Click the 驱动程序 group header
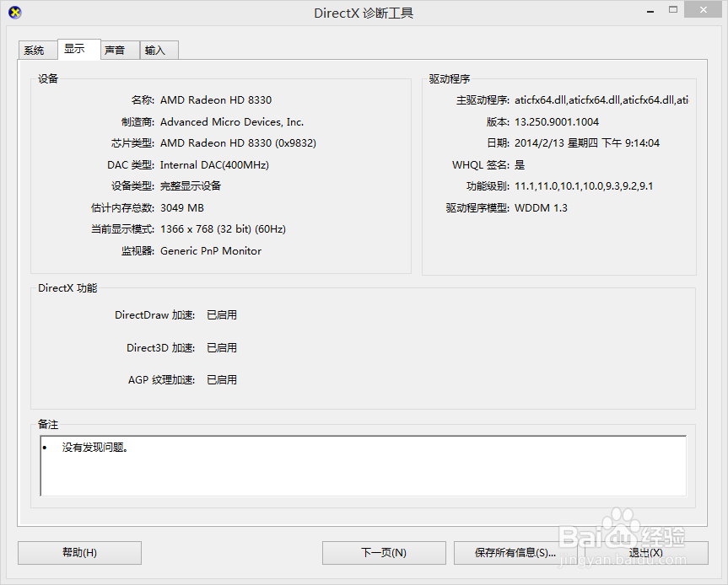The image size is (728, 585). tap(450, 79)
